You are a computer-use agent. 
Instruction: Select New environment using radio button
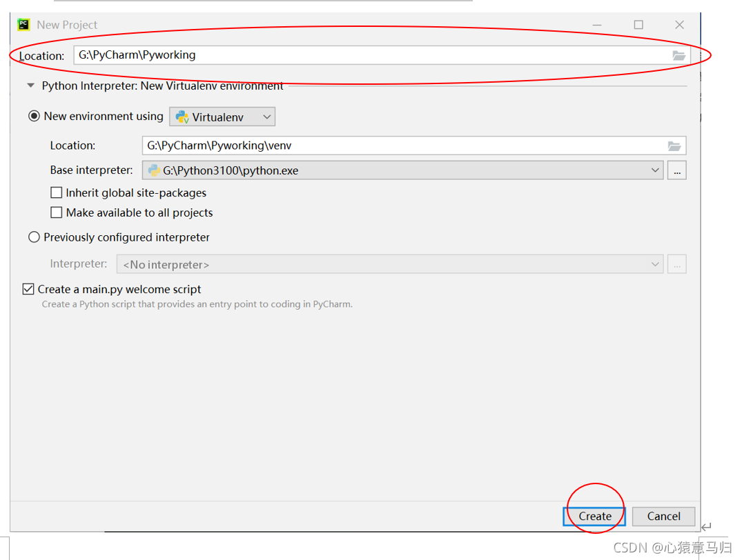(x=34, y=116)
